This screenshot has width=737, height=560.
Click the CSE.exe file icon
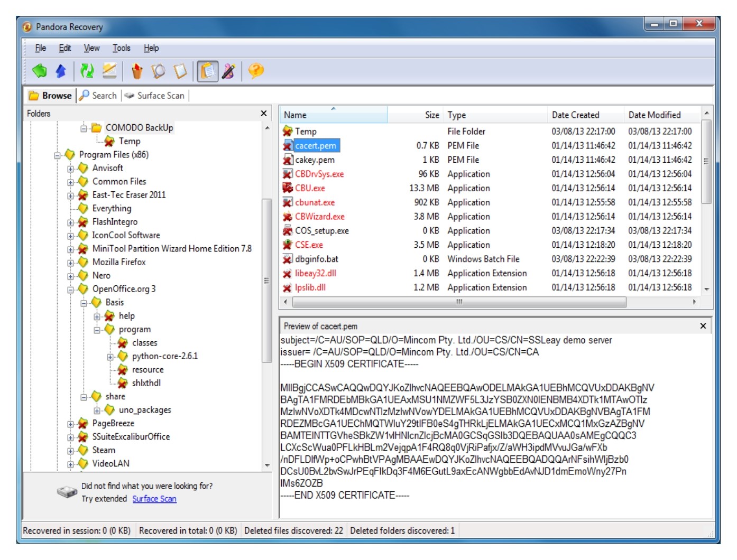288,245
